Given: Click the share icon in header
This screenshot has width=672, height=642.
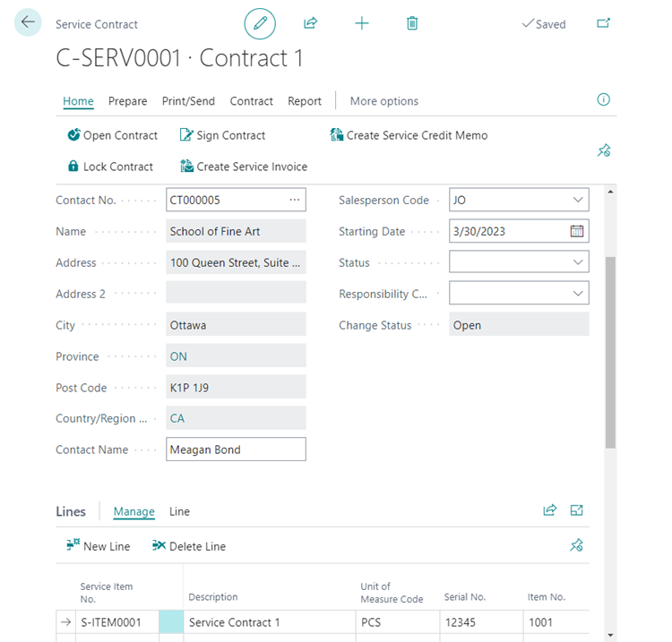Looking at the screenshot, I should coord(311,23).
